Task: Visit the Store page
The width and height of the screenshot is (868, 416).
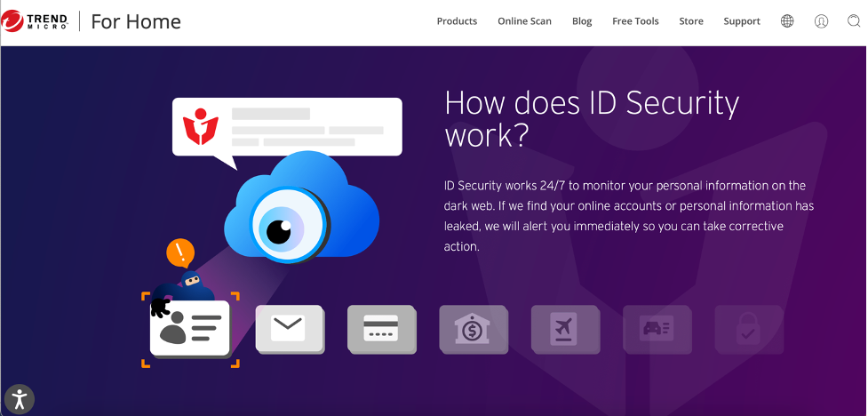Action: pos(691,21)
